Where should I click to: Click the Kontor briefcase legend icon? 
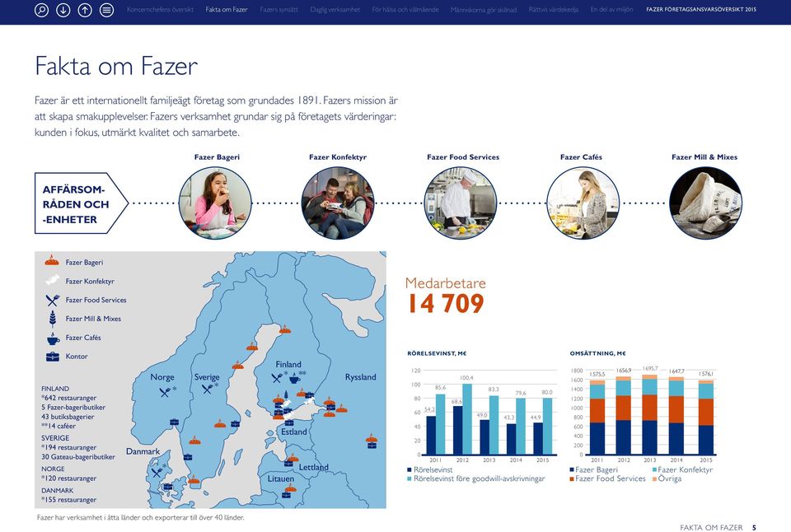point(53,357)
